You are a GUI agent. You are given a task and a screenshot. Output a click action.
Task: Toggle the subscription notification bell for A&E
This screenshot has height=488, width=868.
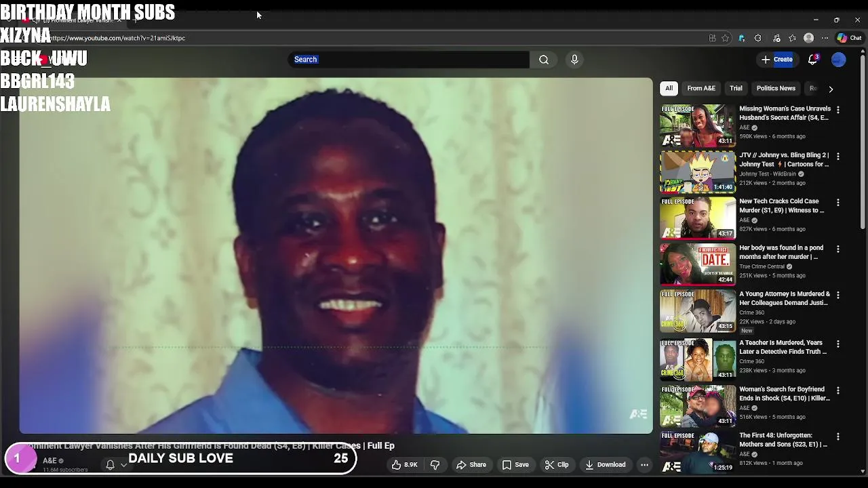[x=110, y=465]
